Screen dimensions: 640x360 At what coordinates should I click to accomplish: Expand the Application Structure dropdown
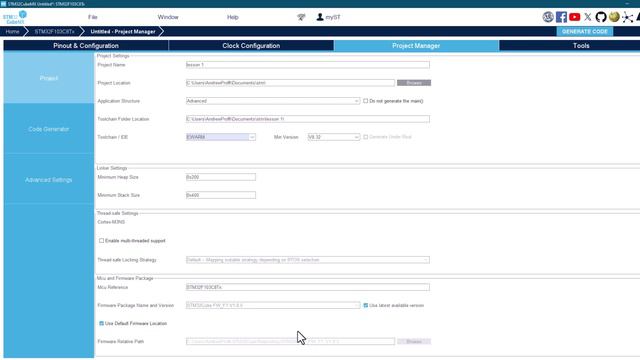273,101
